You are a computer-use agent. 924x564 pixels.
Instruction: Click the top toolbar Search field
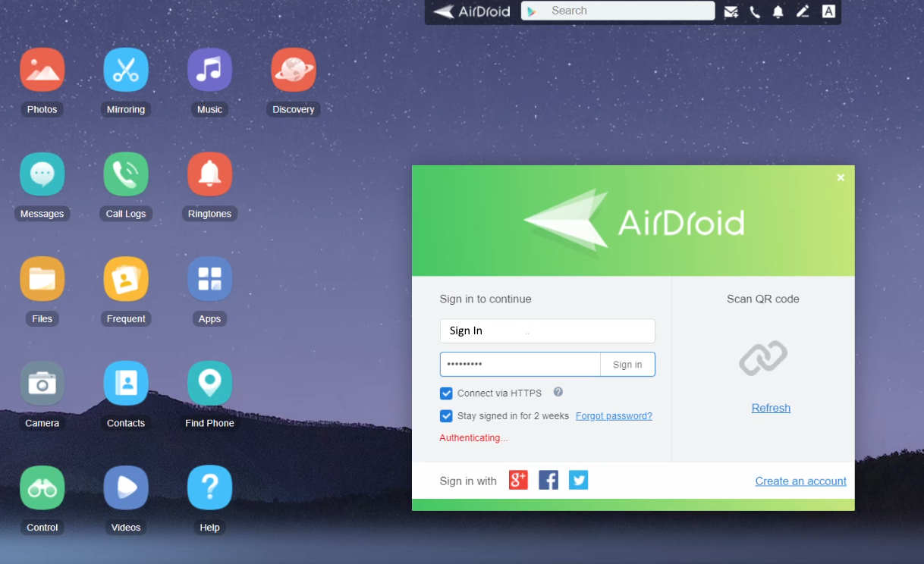[618, 11]
